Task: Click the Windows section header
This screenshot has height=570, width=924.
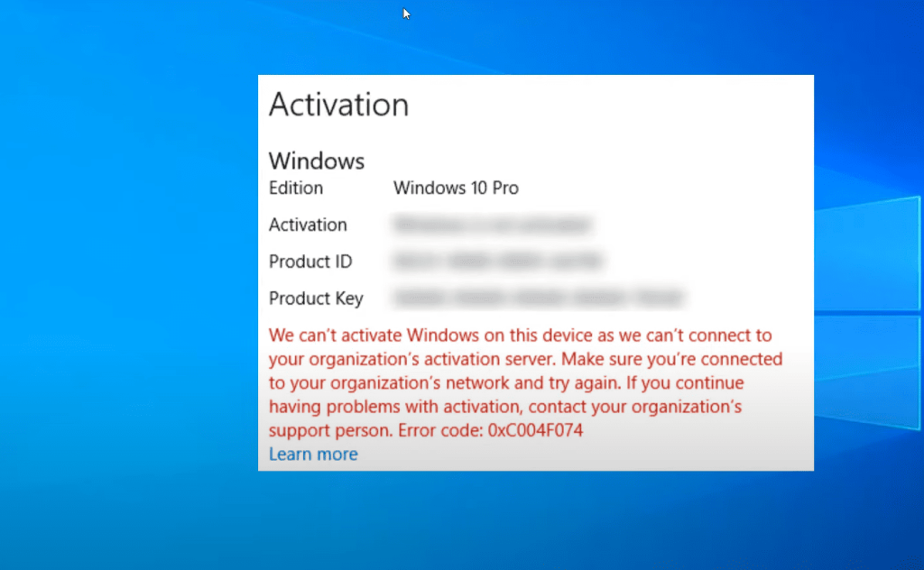Action: coord(316,161)
